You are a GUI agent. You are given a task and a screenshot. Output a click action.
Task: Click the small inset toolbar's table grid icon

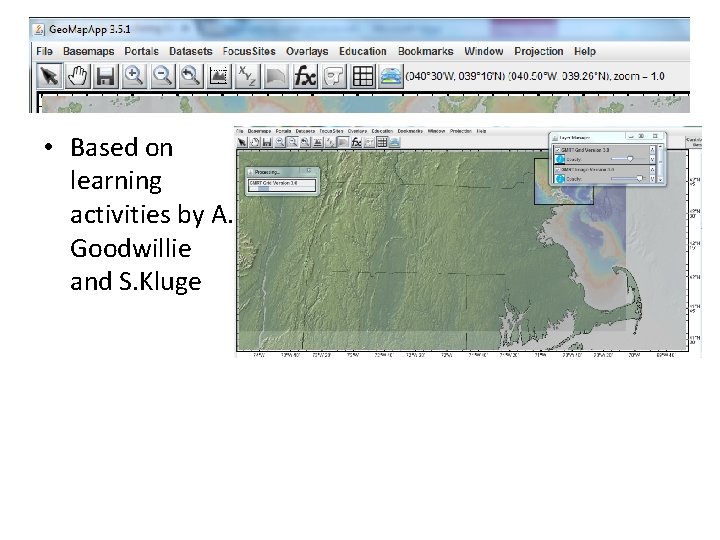coord(382,142)
